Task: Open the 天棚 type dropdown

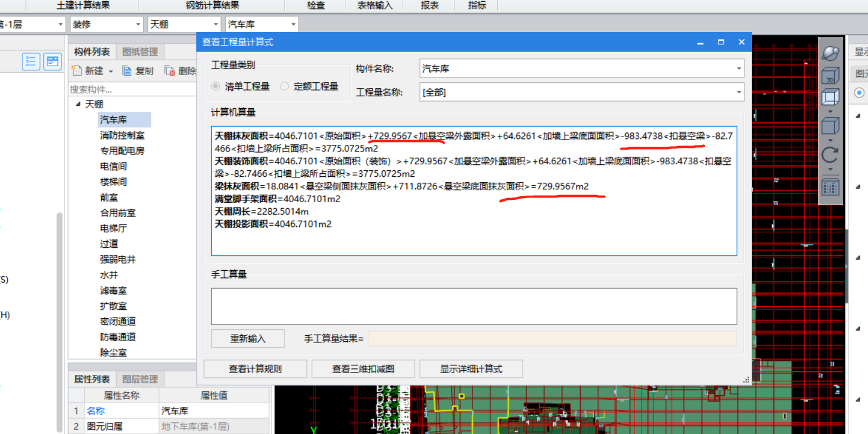Action: [216, 24]
